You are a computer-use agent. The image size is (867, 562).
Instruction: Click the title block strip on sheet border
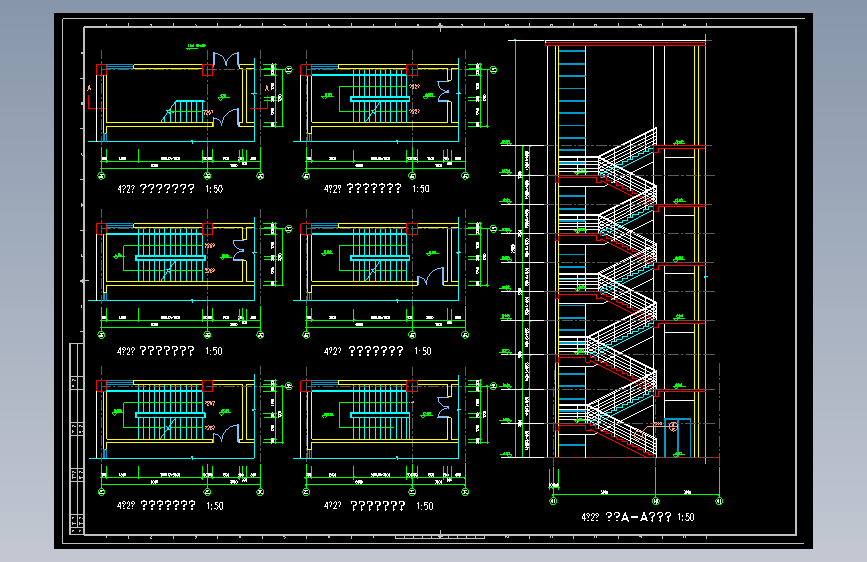[76, 439]
